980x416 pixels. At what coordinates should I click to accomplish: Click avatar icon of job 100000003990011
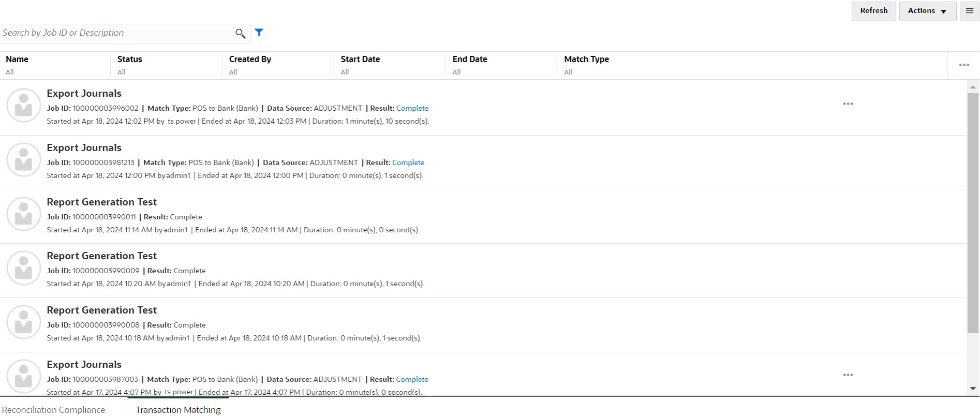click(24, 214)
